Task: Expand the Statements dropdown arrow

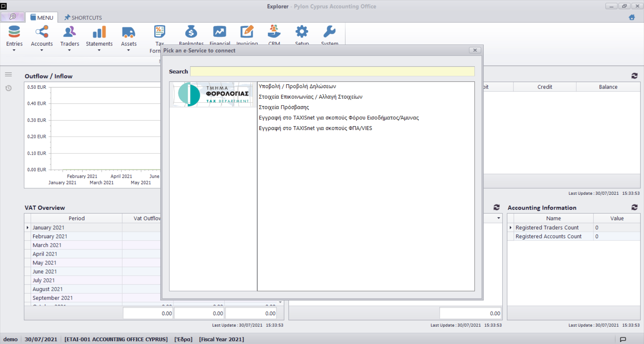Action: (99, 51)
